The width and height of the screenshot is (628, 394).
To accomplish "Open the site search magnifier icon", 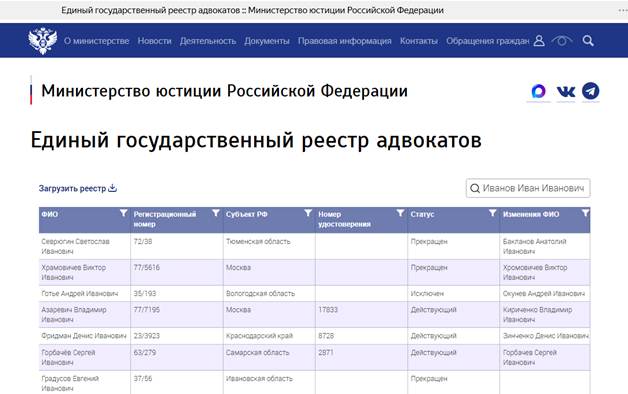I will click(588, 40).
